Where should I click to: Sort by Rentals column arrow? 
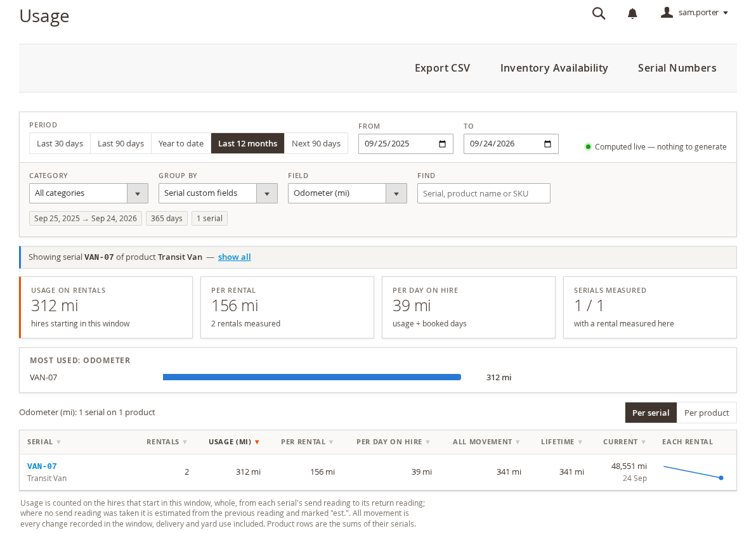[185, 442]
